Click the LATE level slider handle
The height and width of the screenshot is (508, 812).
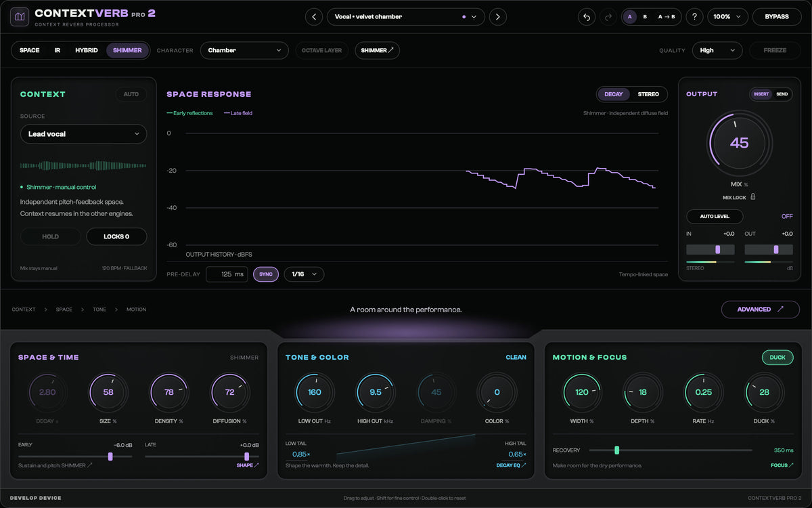point(247,457)
